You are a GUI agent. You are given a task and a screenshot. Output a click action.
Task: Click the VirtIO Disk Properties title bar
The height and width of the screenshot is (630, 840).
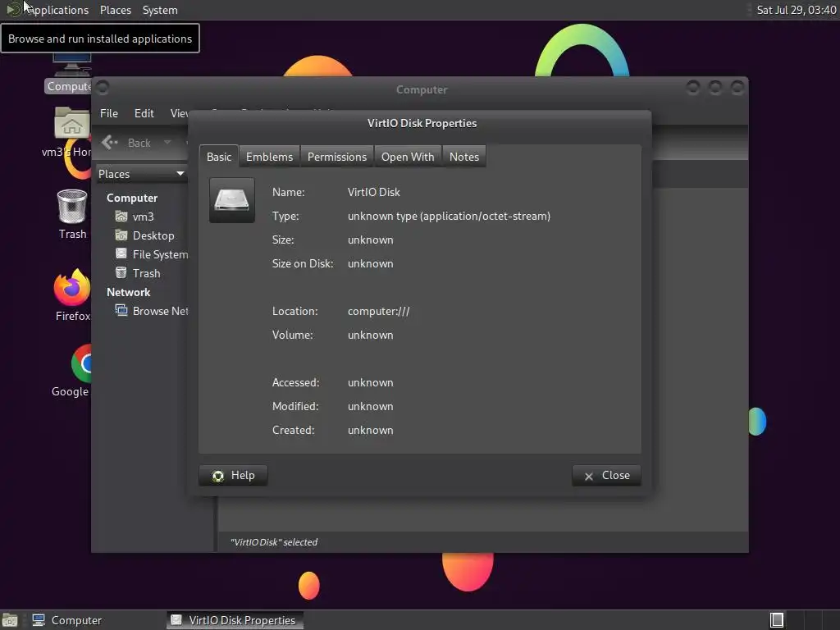[422, 123]
